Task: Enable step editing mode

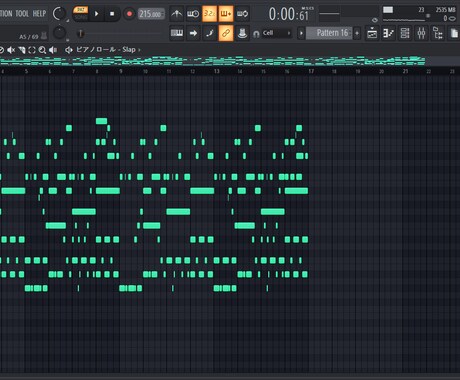Action: pos(209,33)
